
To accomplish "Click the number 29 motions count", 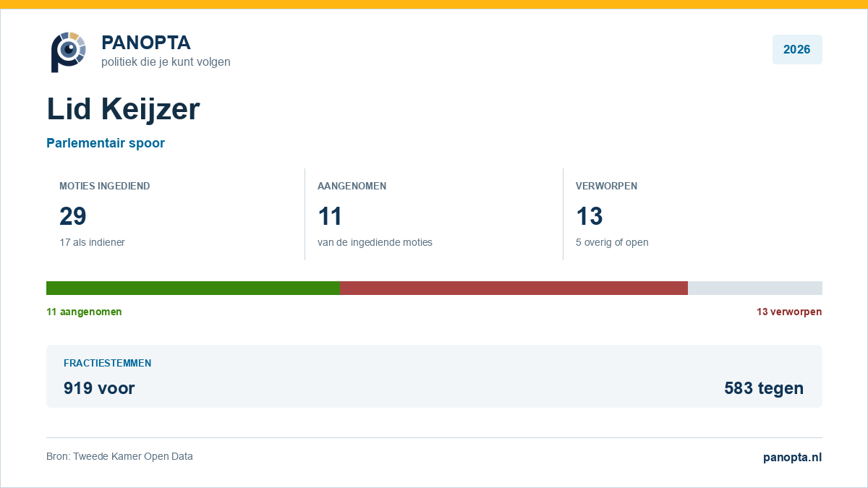I will pyautogui.click(x=73, y=216).
